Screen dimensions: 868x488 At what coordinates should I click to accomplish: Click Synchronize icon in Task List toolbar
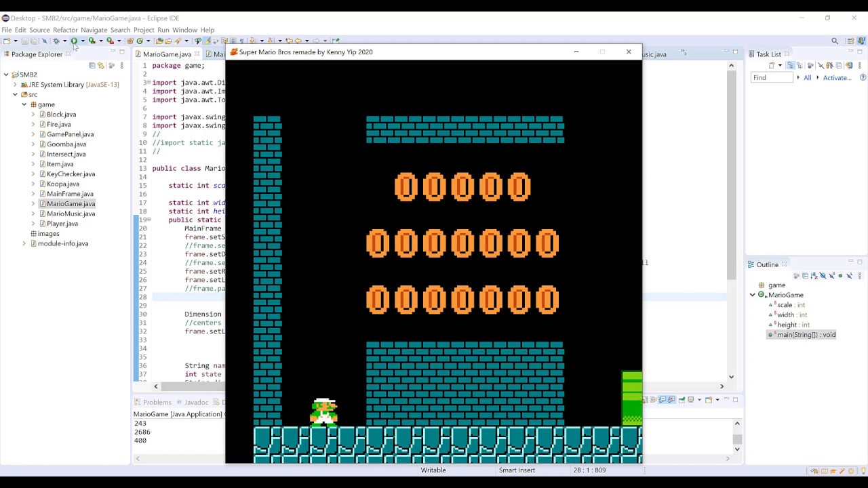coord(849,65)
